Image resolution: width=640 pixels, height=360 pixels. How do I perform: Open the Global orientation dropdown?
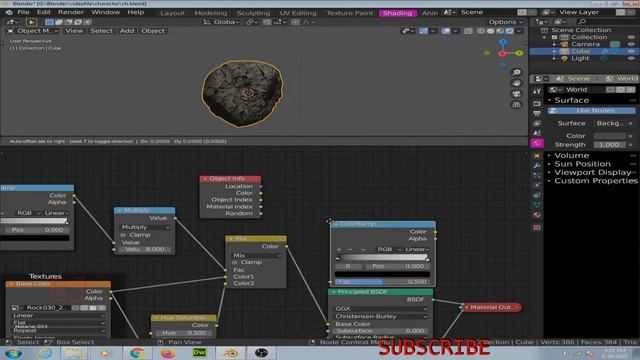[221, 22]
